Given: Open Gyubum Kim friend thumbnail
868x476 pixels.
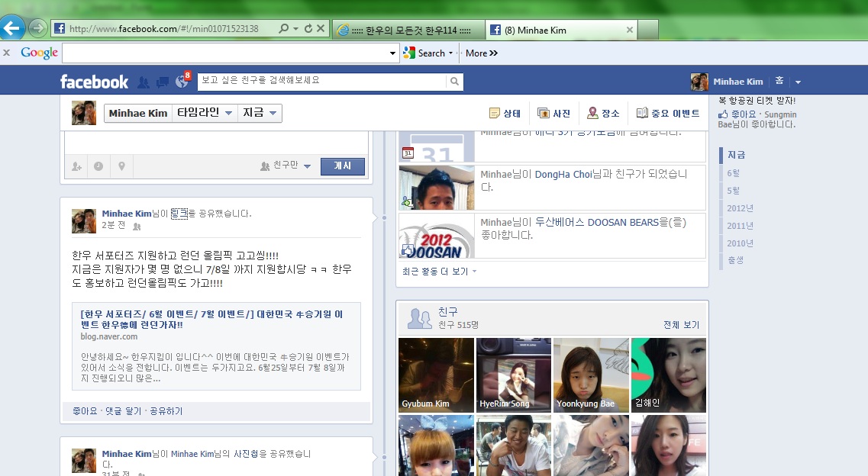Looking at the screenshot, I should point(436,375).
